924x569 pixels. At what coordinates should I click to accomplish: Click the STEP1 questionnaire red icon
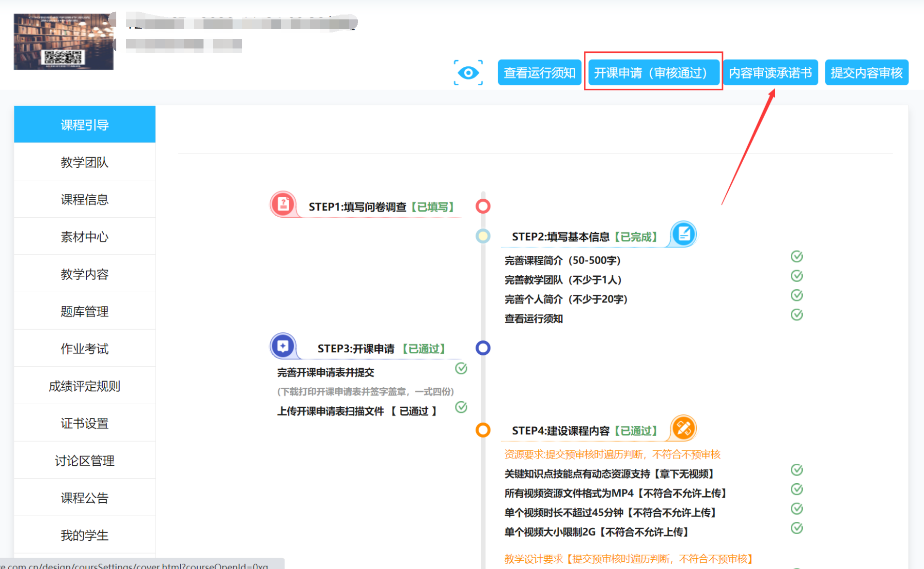(283, 204)
